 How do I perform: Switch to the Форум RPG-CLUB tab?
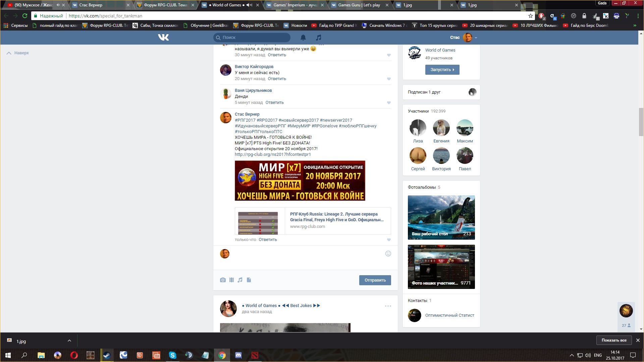pos(165,5)
